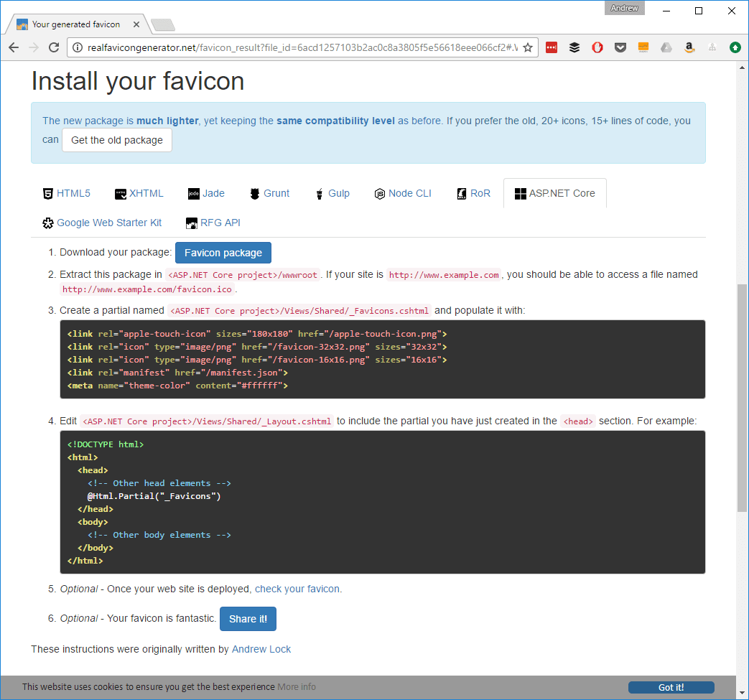Click the green upload extension icon

735,47
